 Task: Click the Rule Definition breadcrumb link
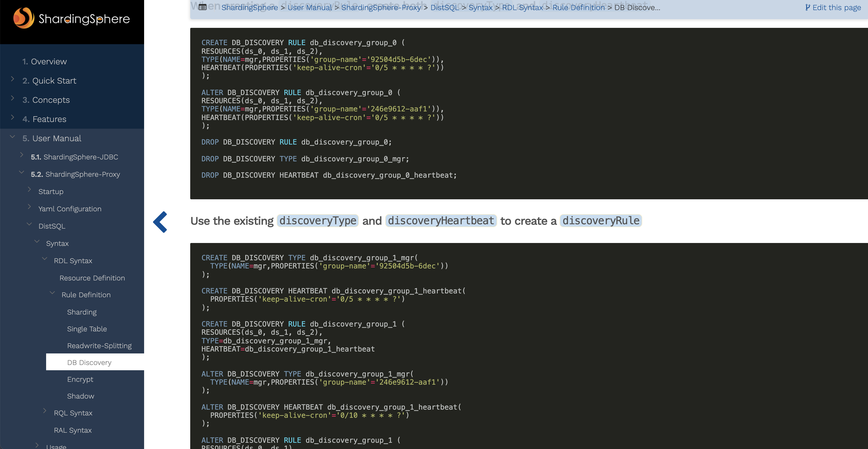click(579, 7)
